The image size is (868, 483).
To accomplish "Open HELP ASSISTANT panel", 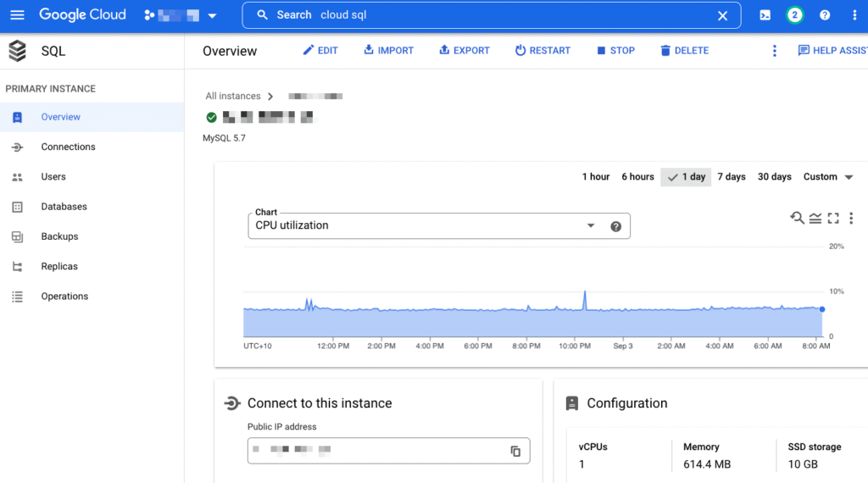I will (x=832, y=50).
